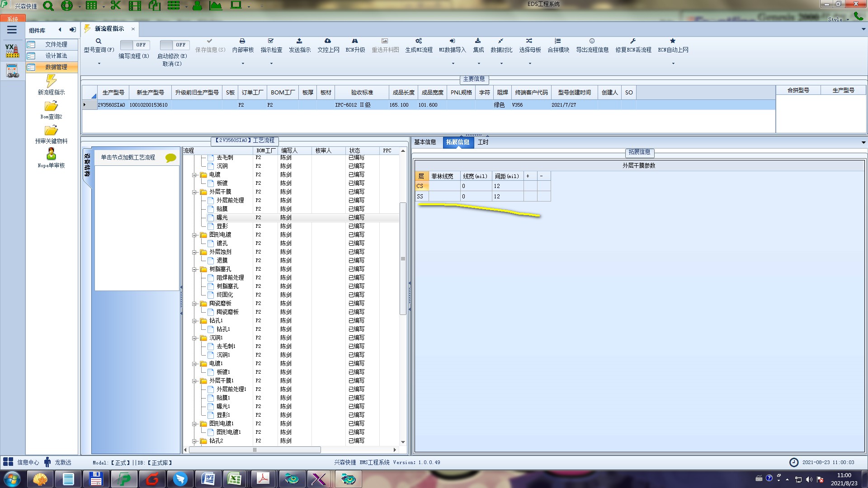Click the 数据对比 compare icon
Image resolution: width=868 pixels, height=488 pixels.
pos(501,41)
